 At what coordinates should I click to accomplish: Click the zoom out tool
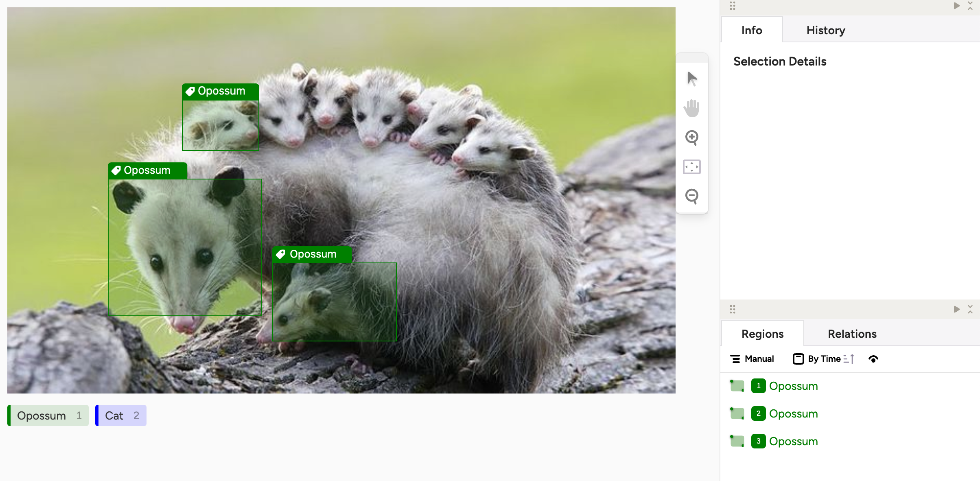(692, 196)
